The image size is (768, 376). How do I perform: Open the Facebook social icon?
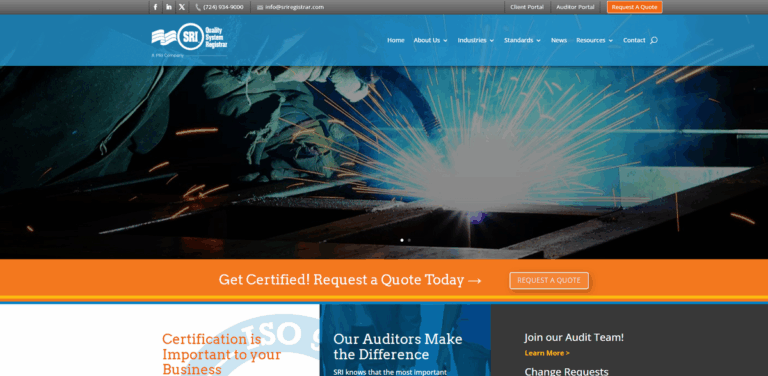click(x=155, y=7)
